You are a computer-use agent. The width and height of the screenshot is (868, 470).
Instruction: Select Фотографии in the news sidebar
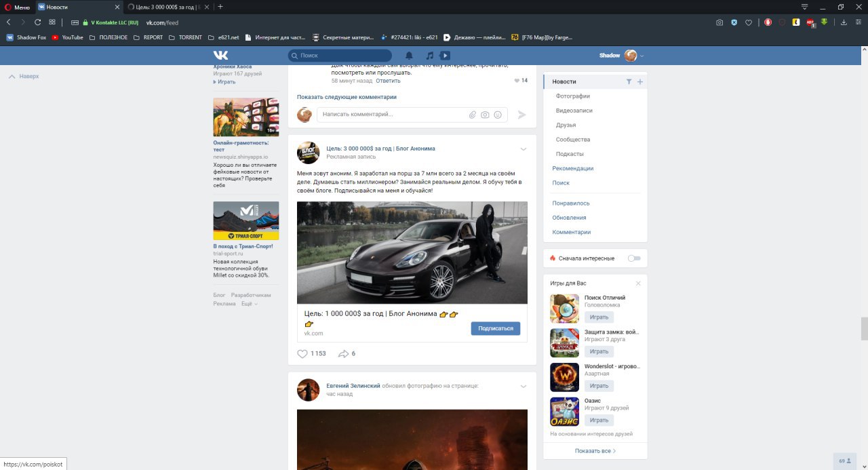pos(573,96)
